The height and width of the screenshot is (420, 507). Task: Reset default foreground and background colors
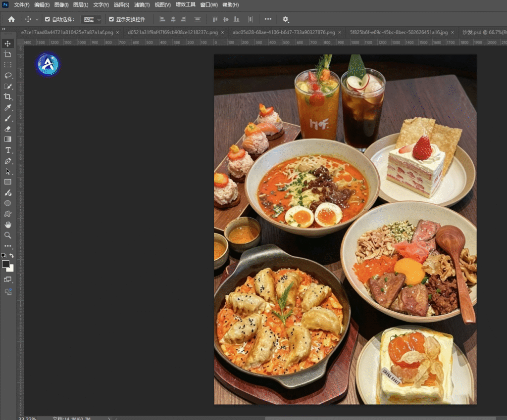pos(3,256)
